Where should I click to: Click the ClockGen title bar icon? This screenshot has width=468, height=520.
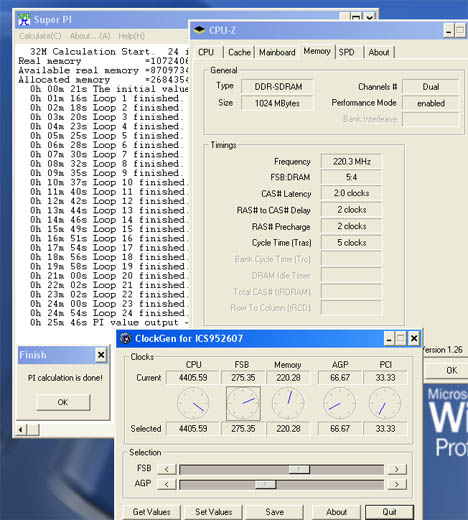tap(126, 338)
